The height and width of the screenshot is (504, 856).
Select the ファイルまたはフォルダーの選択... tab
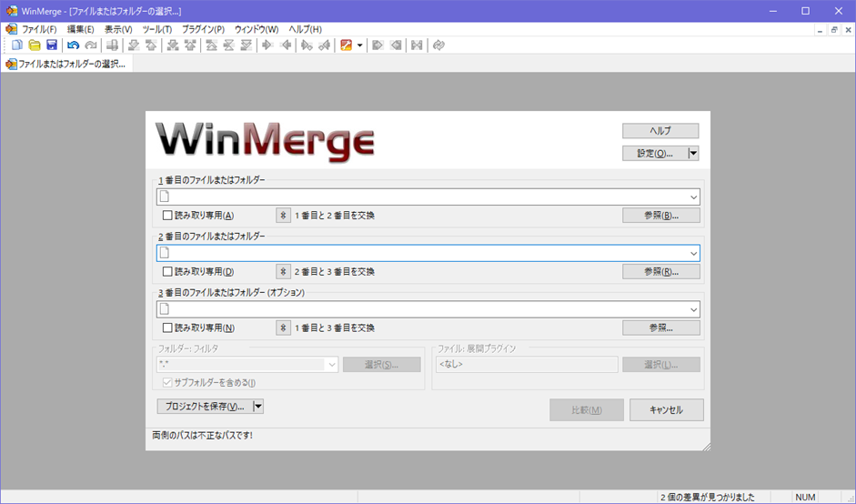pos(66,64)
